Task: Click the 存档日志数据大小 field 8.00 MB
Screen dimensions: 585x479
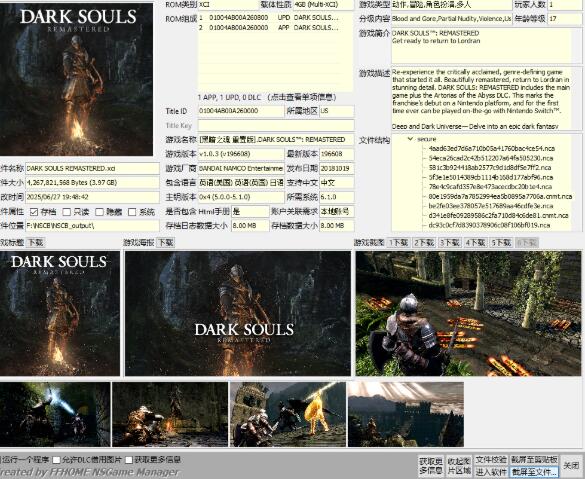Action: pos(250,225)
